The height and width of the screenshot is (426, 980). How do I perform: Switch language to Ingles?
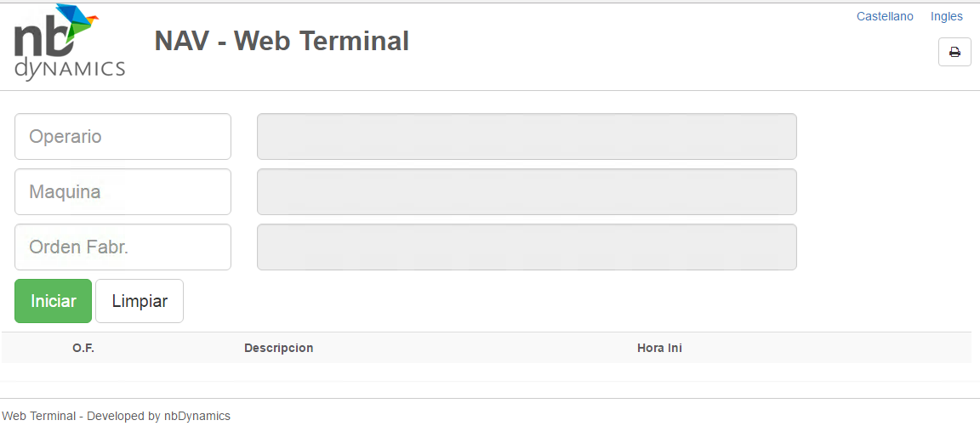click(947, 16)
